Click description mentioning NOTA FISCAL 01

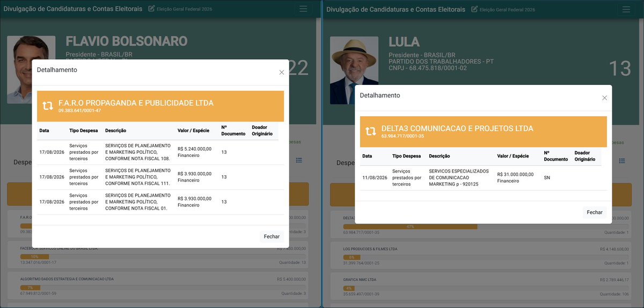138,202
